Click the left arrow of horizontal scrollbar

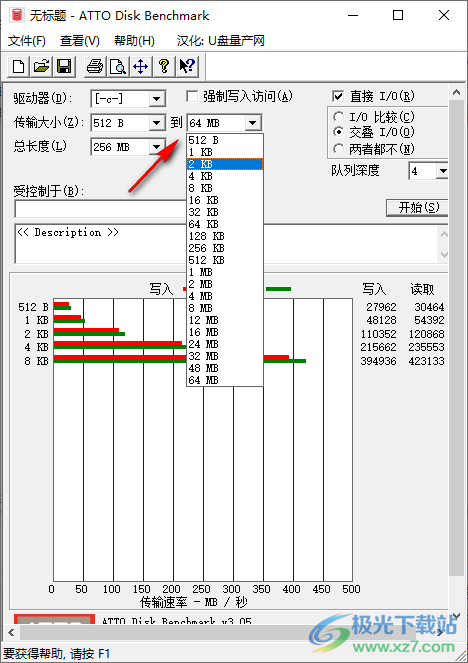click(11, 633)
